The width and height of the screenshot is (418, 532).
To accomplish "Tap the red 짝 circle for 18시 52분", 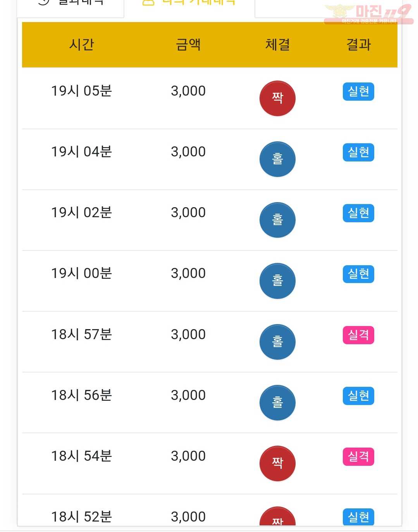I will click(x=277, y=516).
